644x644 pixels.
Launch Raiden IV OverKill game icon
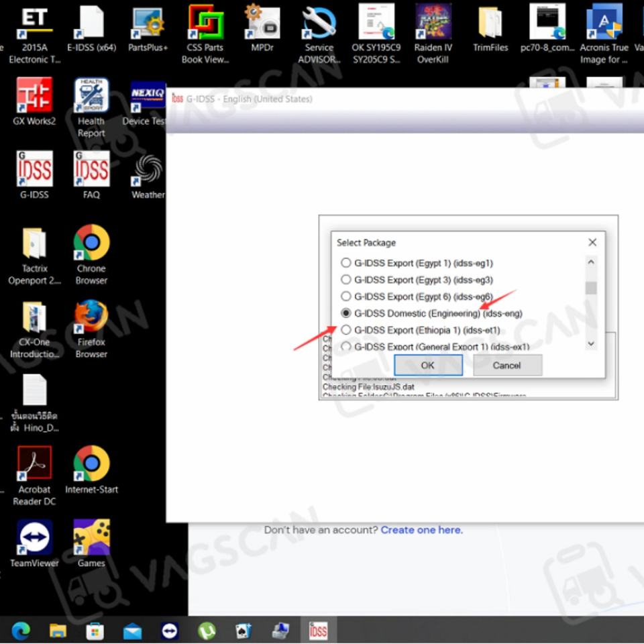(433, 36)
